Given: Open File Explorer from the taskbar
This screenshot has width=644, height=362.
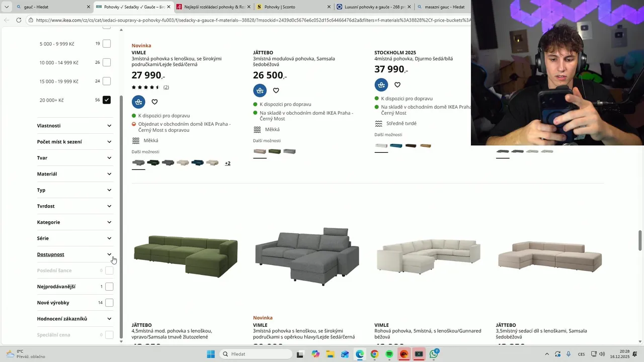Looking at the screenshot, I should pyautogui.click(x=330, y=354).
